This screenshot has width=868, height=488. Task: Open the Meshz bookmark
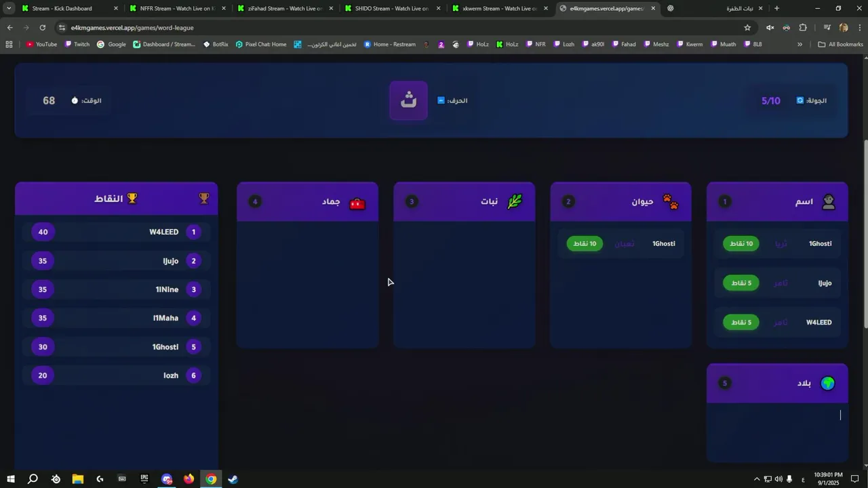tap(656, 44)
